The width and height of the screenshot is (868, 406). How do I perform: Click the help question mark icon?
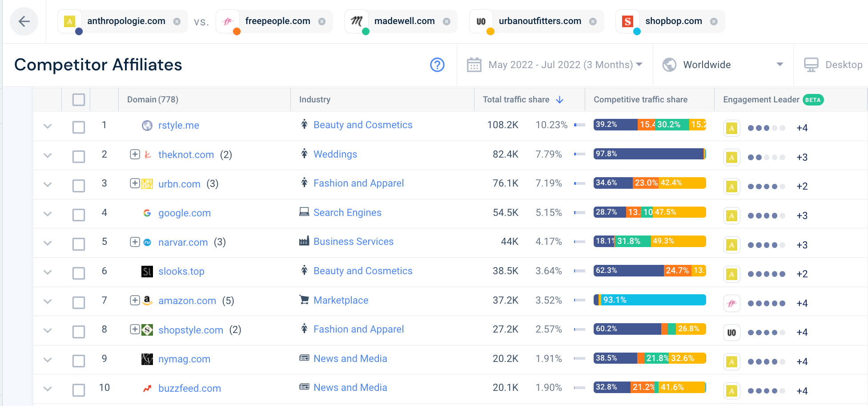pyautogui.click(x=437, y=65)
